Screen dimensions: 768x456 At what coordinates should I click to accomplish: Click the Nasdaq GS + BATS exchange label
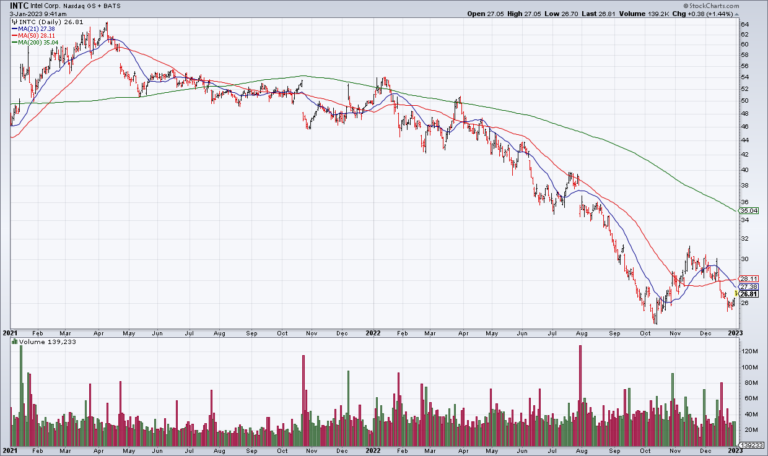[92, 6]
